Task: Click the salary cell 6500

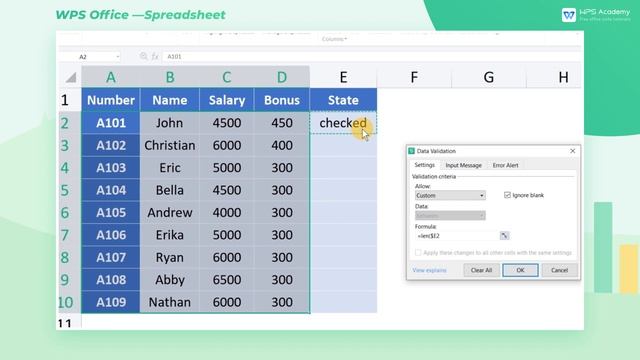Action: (227, 280)
